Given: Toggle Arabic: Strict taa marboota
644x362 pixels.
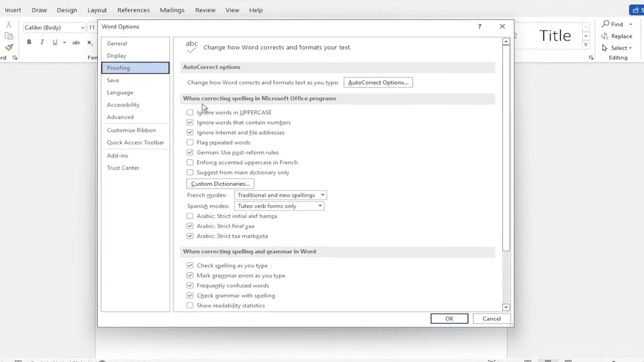Looking at the screenshot, I should coord(190,236).
